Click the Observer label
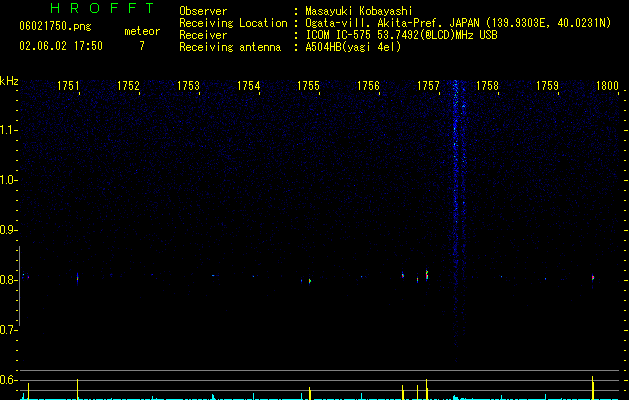This screenshot has height=400, width=629. [x=203, y=11]
